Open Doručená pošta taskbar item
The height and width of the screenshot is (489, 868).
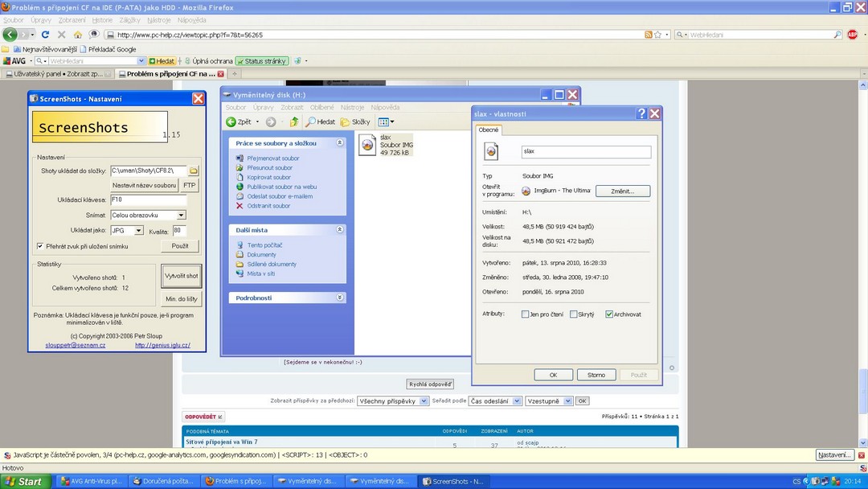click(163, 481)
